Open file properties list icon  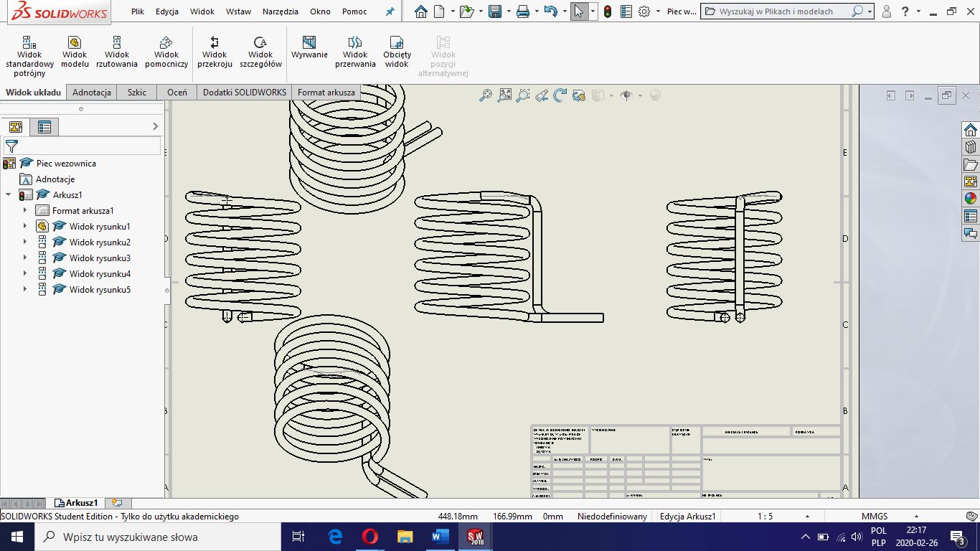click(x=626, y=11)
